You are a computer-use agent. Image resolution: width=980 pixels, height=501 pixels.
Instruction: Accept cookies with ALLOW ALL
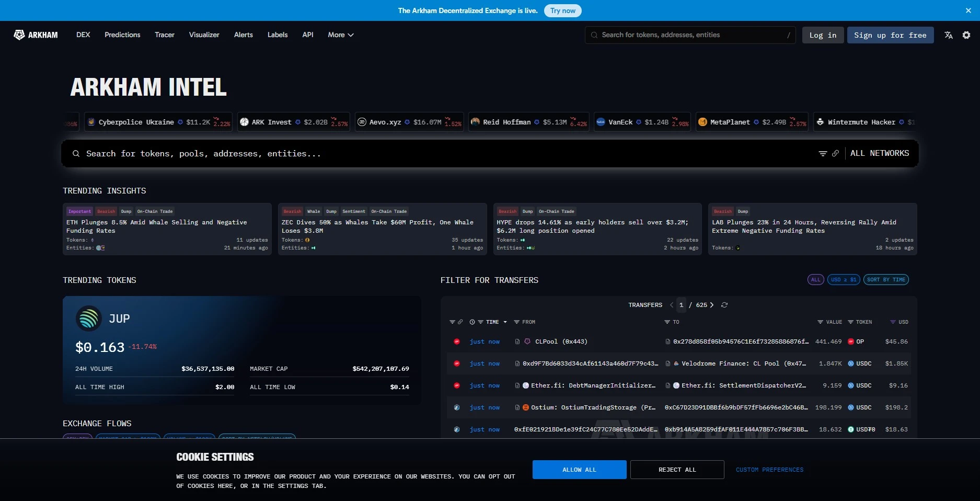point(580,470)
